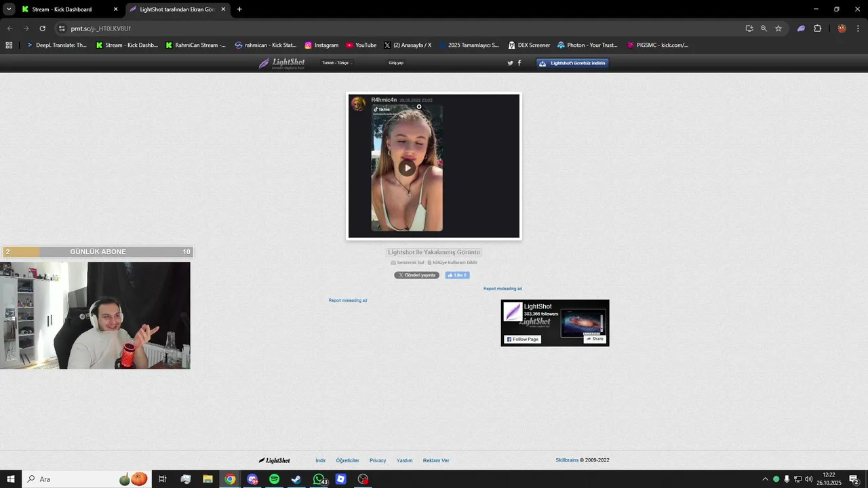868x488 pixels.
Task: Click footer İndir link
Action: pyautogui.click(x=321, y=460)
